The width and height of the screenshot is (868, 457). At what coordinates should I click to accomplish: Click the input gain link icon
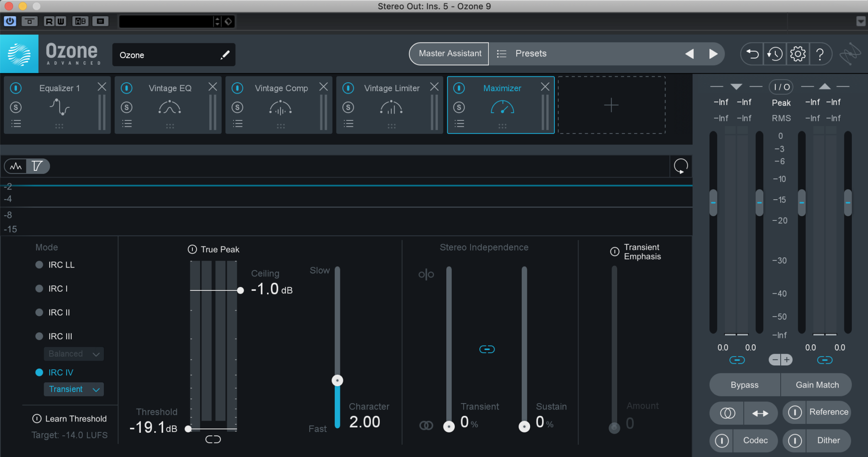[x=737, y=360]
